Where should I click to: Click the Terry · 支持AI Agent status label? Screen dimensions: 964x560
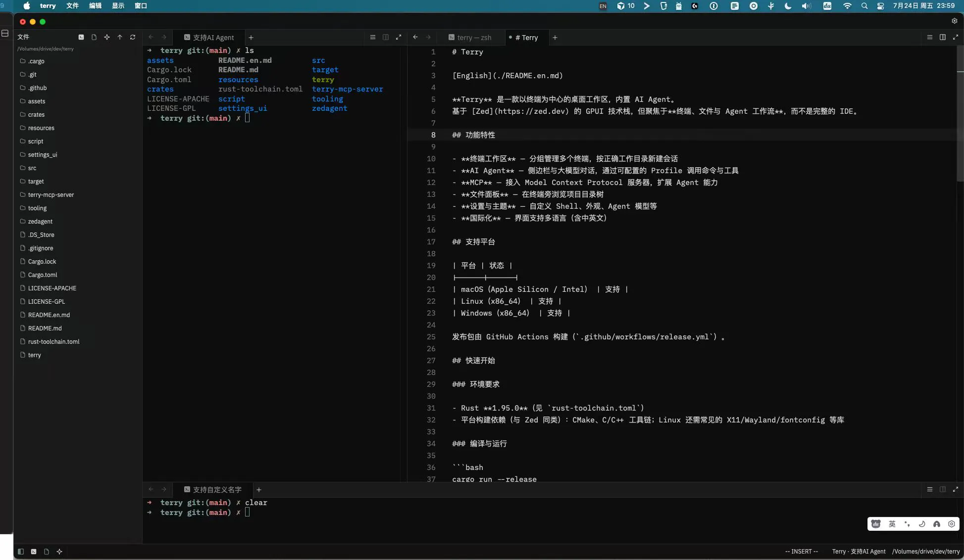tap(859, 552)
